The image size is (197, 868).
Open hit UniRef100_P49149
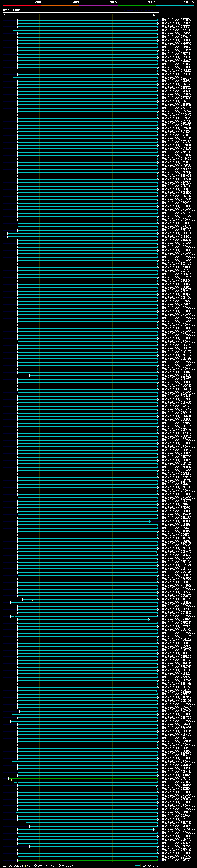[x=176, y=738]
